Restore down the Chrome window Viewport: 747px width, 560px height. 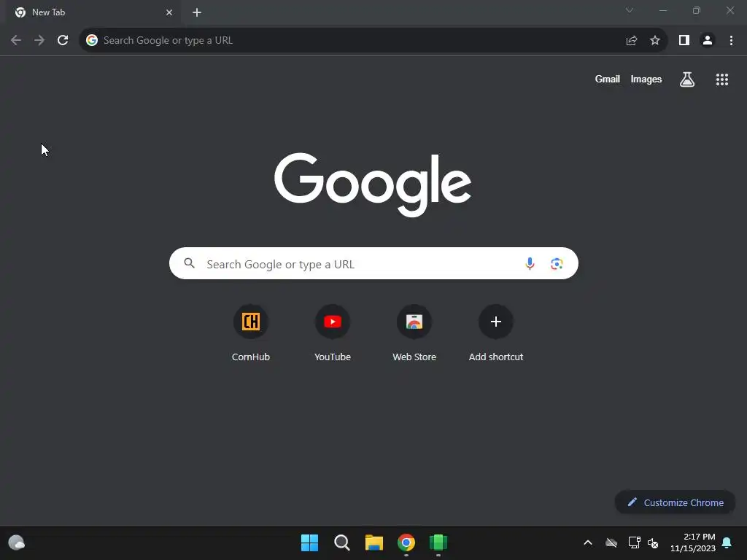pyautogui.click(x=697, y=10)
